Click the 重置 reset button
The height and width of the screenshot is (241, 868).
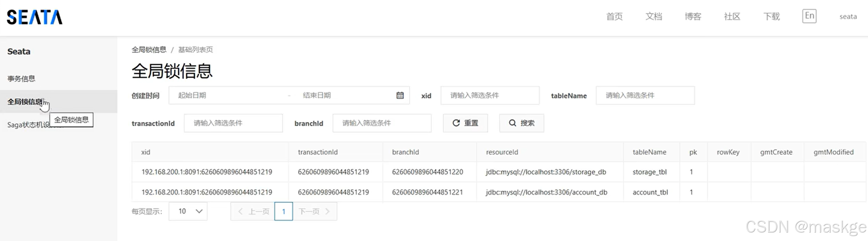pyautogui.click(x=465, y=123)
